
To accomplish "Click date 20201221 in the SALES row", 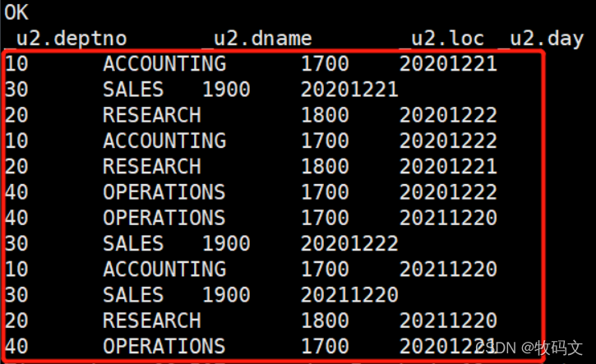I will 349,90.
